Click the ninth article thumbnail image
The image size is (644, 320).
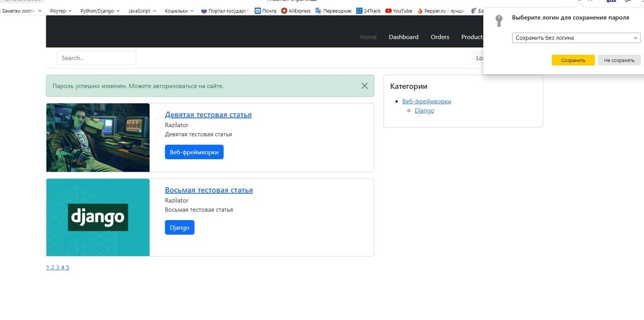click(98, 138)
